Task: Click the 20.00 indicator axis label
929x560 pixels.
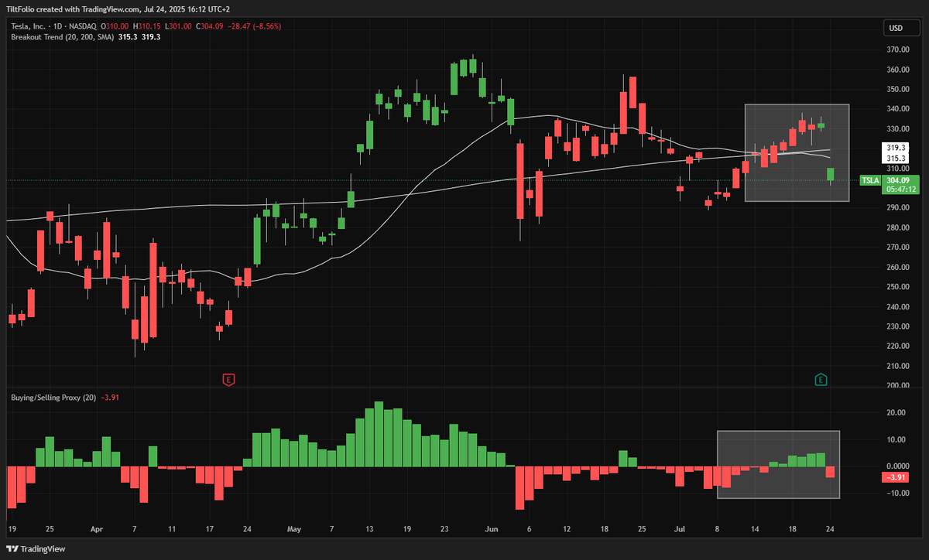Action: 898,412
